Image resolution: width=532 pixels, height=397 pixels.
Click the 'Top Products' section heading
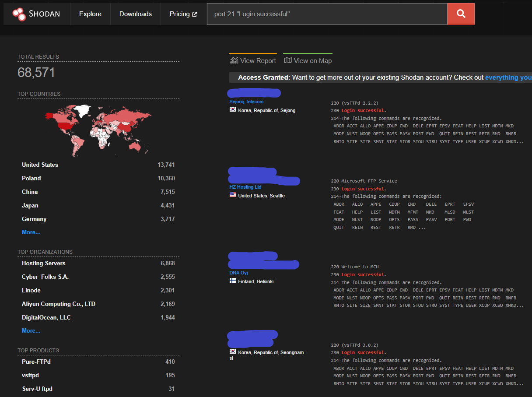point(38,350)
